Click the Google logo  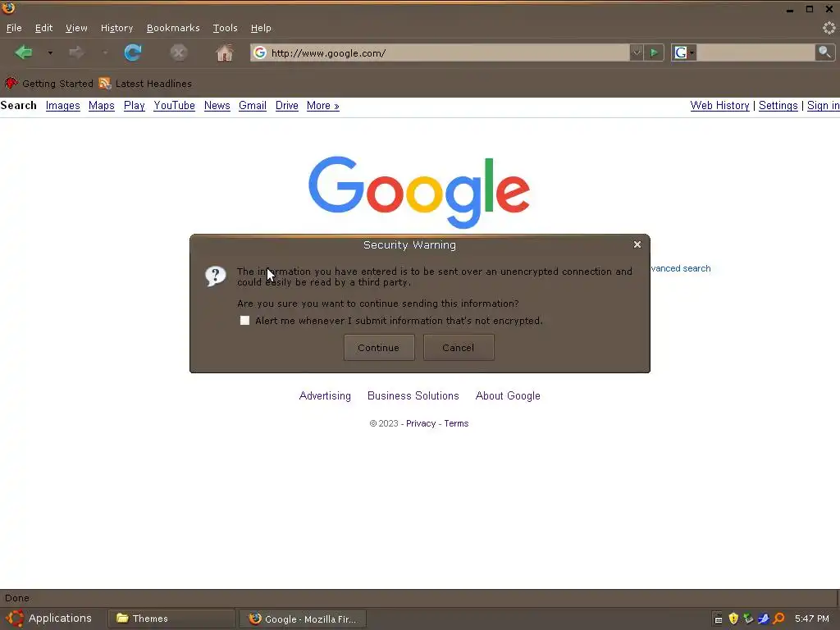click(419, 192)
